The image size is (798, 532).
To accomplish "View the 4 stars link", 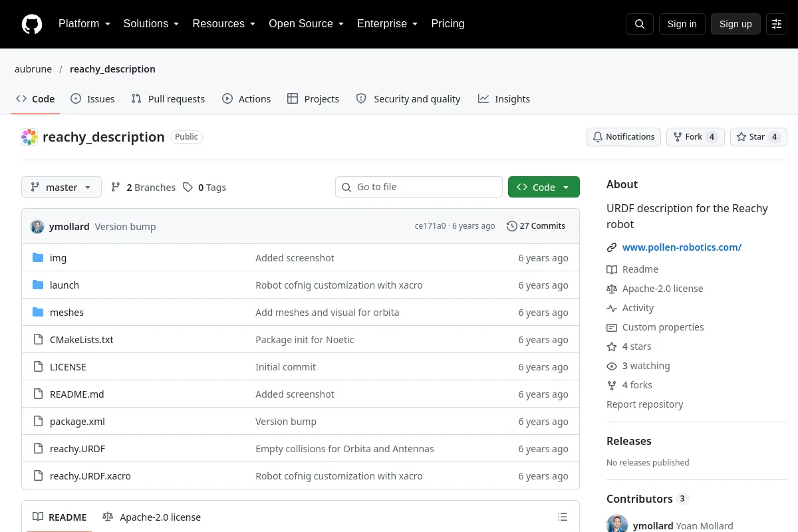I will (x=629, y=346).
